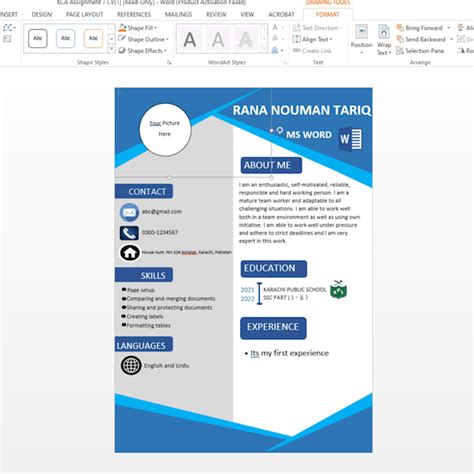The image size is (474, 474).
Task: Click the rotation handle of selected shape
Action: tap(280, 130)
